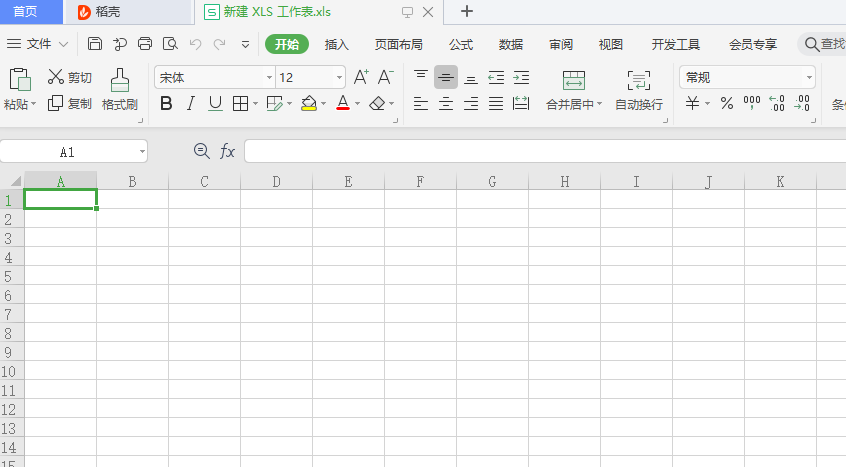Toggle underline formatting
Screen dimensions: 846x467
(x=215, y=103)
